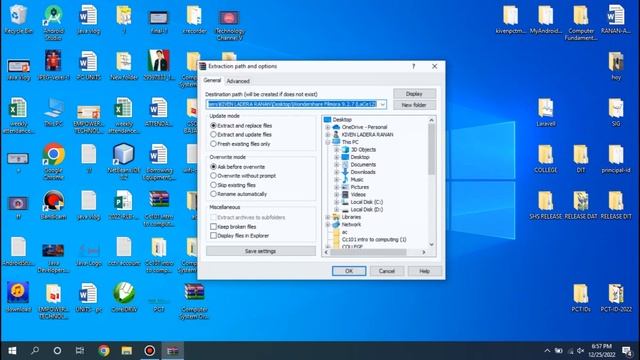Viewport: 640px width, 360px height.
Task: Select the PCT IDs folder on the desktop
Action: (x=581, y=298)
